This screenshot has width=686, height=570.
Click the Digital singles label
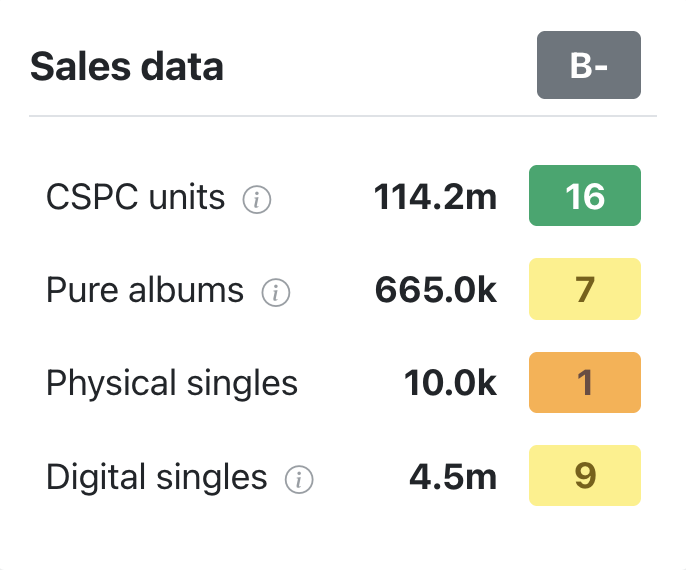(x=157, y=477)
